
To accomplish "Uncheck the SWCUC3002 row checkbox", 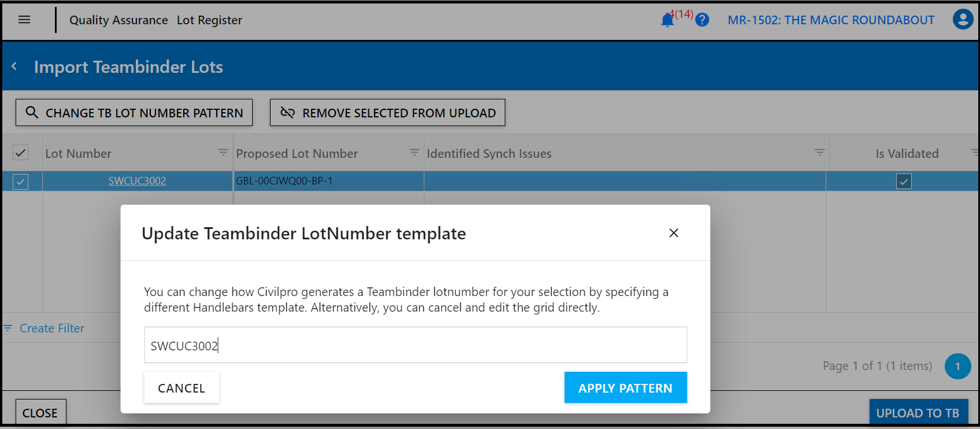I will coord(20,182).
